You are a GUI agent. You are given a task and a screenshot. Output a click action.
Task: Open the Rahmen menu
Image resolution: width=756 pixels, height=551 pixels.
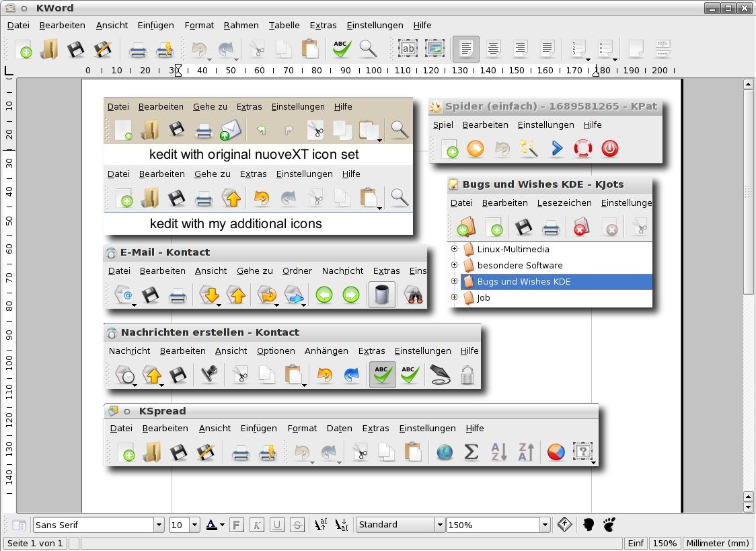[x=241, y=25]
